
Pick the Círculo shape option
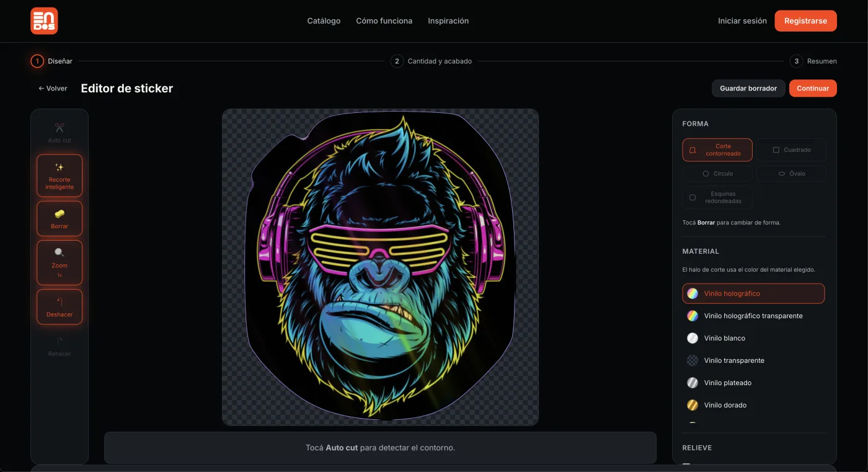(x=717, y=174)
